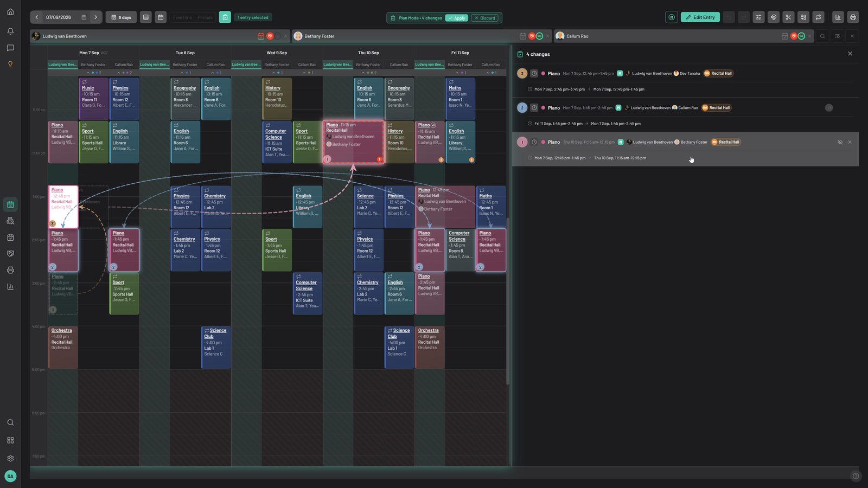The height and width of the screenshot is (488, 868).
Task: Open the lightbulb tips sidebar icon
Action: click(10, 64)
